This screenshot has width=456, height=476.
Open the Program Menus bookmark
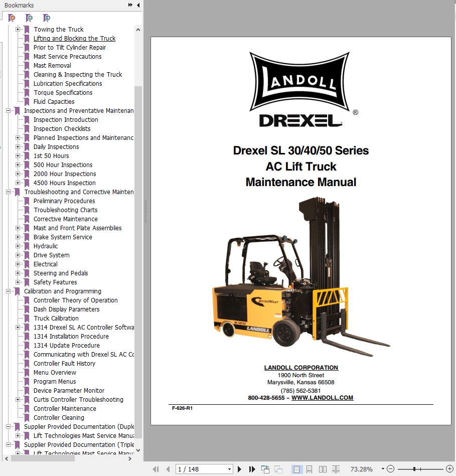pos(55,382)
